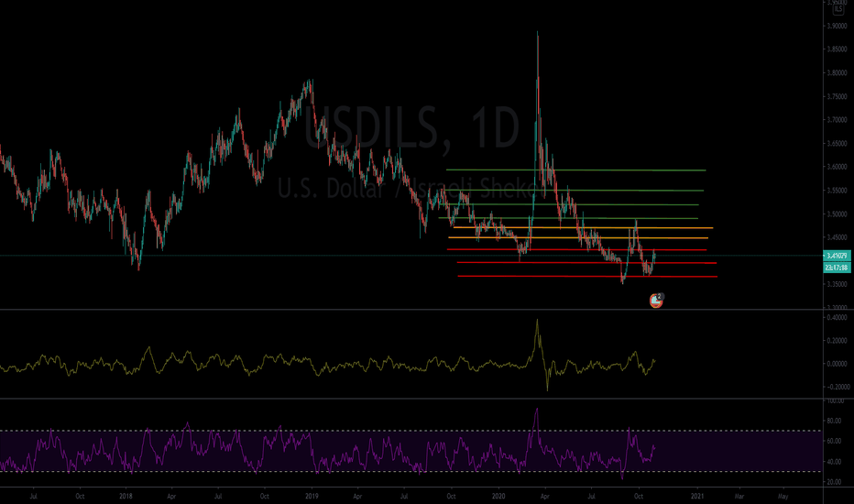Click the 3.35000 price axis label
854x504 pixels.
tap(837, 284)
